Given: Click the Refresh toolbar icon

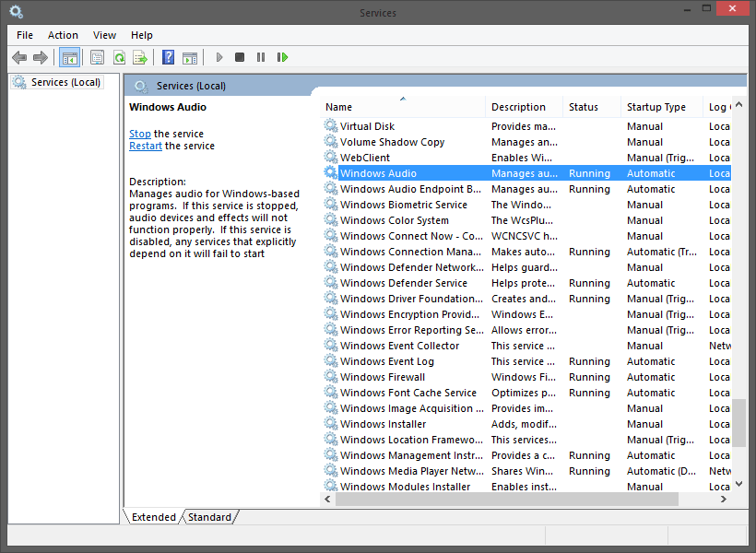Looking at the screenshot, I should point(119,58).
